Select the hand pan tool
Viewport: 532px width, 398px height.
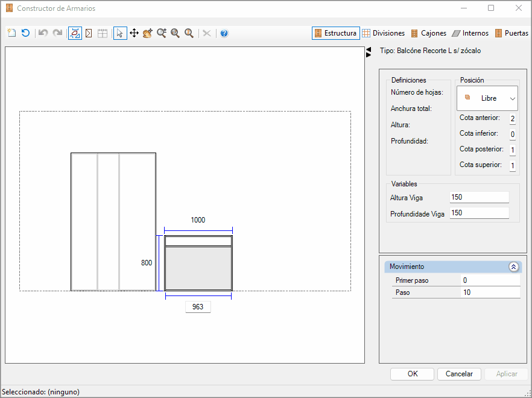[x=148, y=33]
